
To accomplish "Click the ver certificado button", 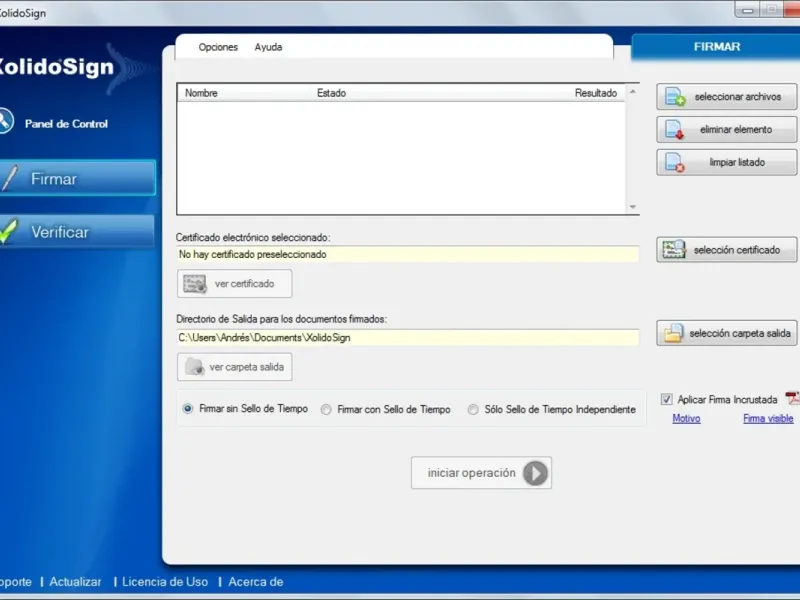I will pyautogui.click(x=235, y=284).
